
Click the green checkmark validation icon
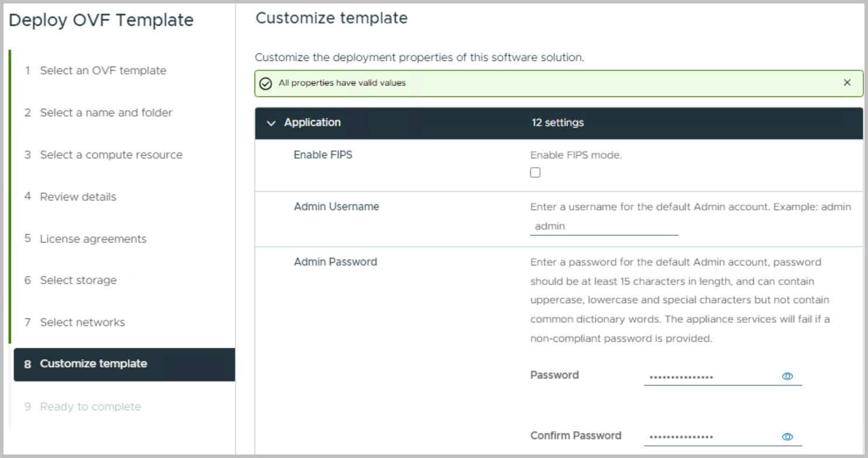click(x=266, y=84)
